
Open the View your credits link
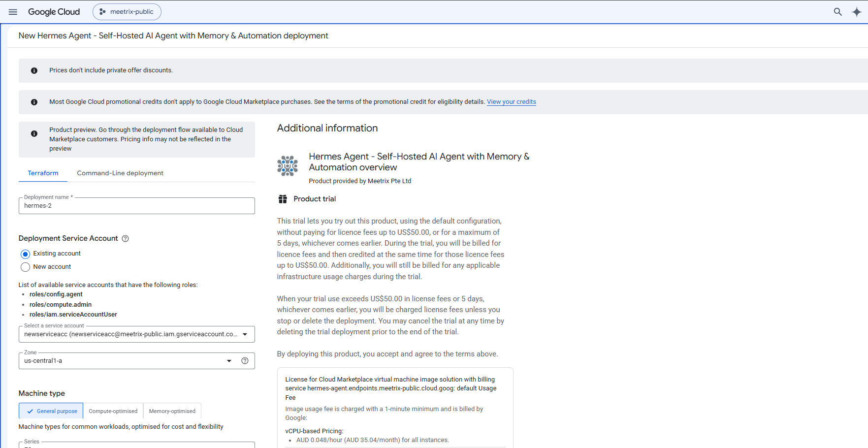512,102
